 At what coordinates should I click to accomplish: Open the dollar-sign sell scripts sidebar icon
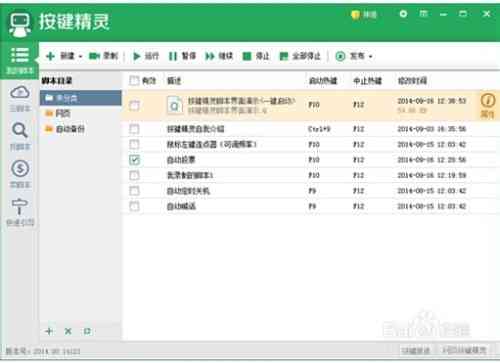(20, 168)
